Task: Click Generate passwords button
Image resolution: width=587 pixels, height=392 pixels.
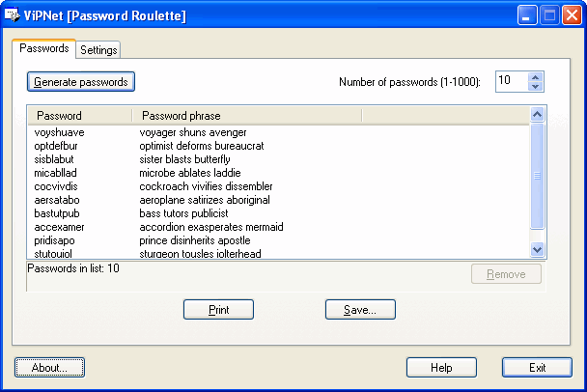Action: click(x=81, y=82)
